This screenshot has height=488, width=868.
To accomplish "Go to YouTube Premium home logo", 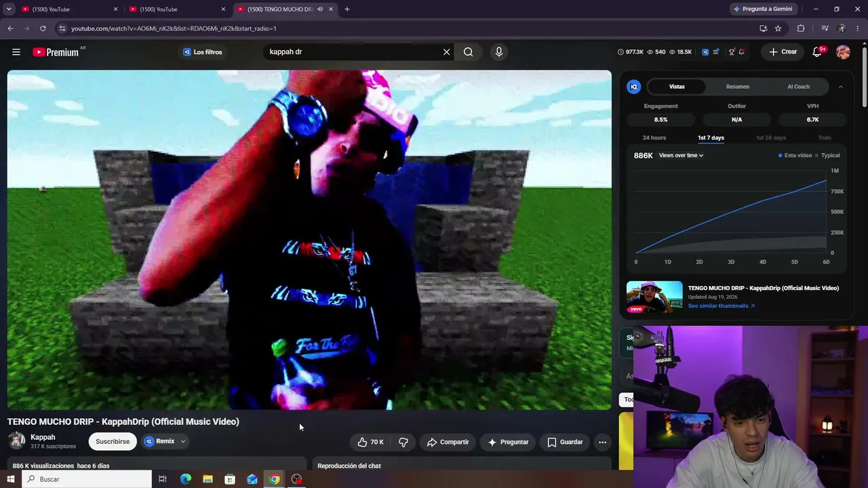I will click(x=56, y=52).
